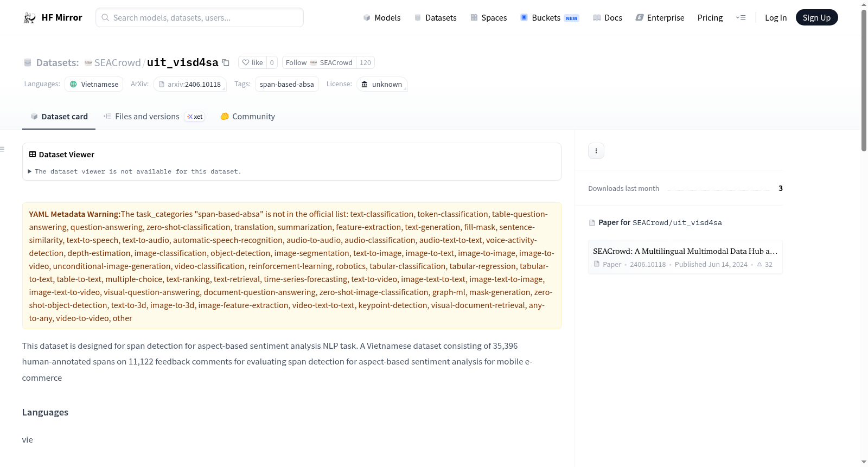Image resolution: width=868 pixels, height=467 pixels.
Task: Click the Sign Up button
Action: (x=816, y=18)
